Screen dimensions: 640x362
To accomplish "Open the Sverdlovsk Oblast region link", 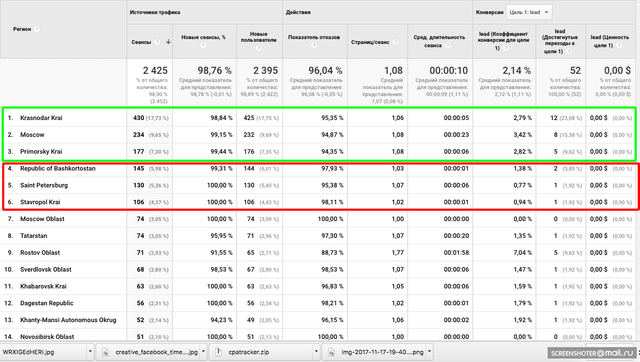I will [46, 269].
